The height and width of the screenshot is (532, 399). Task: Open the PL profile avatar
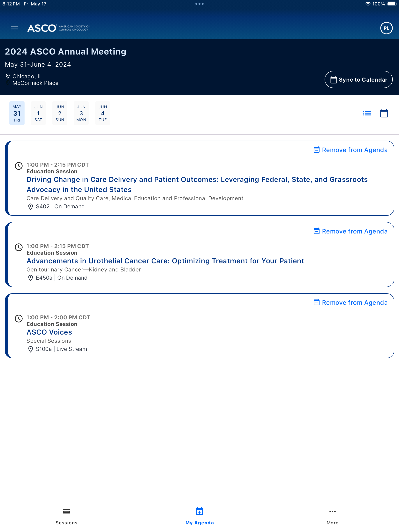click(386, 28)
